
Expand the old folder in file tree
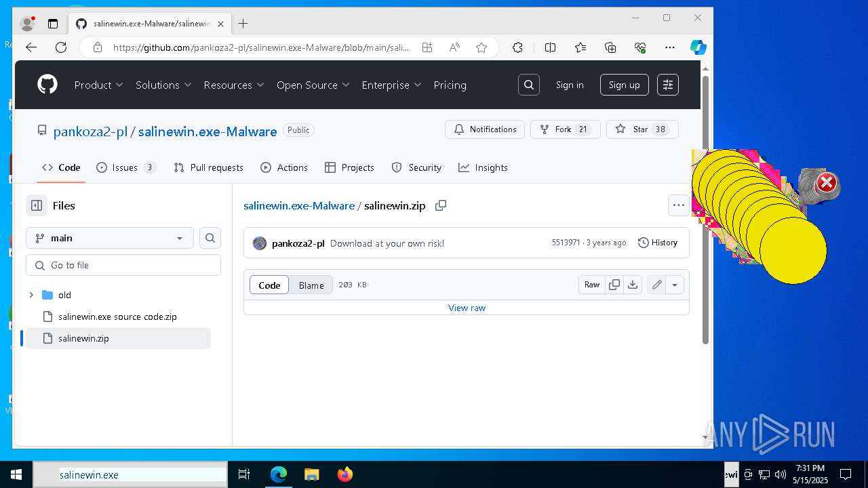coord(31,295)
